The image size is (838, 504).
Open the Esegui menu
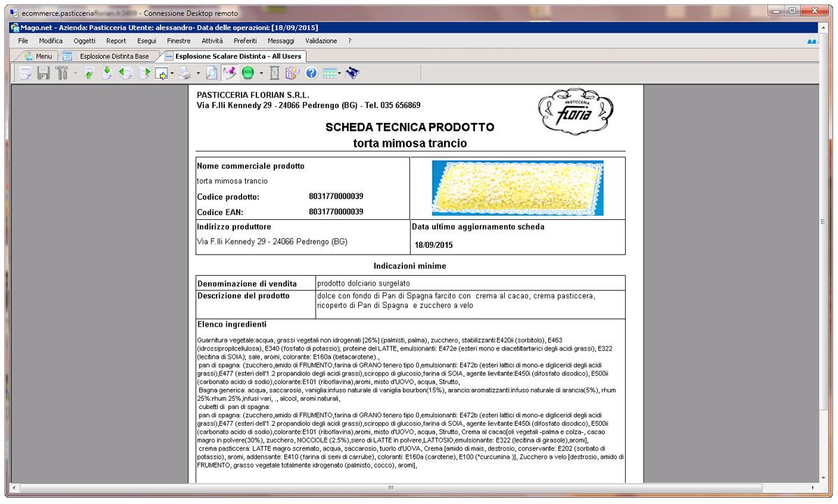[147, 41]
